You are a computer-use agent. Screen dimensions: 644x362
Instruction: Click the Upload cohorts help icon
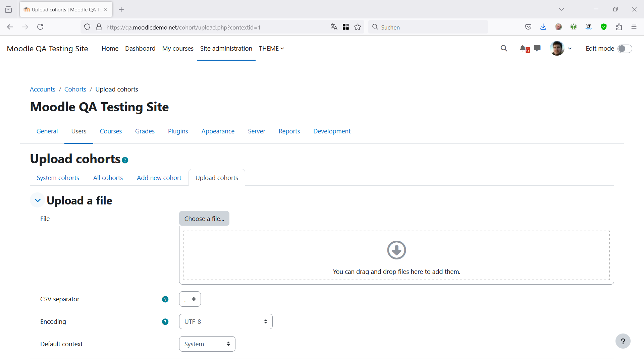tap(125, 160)
